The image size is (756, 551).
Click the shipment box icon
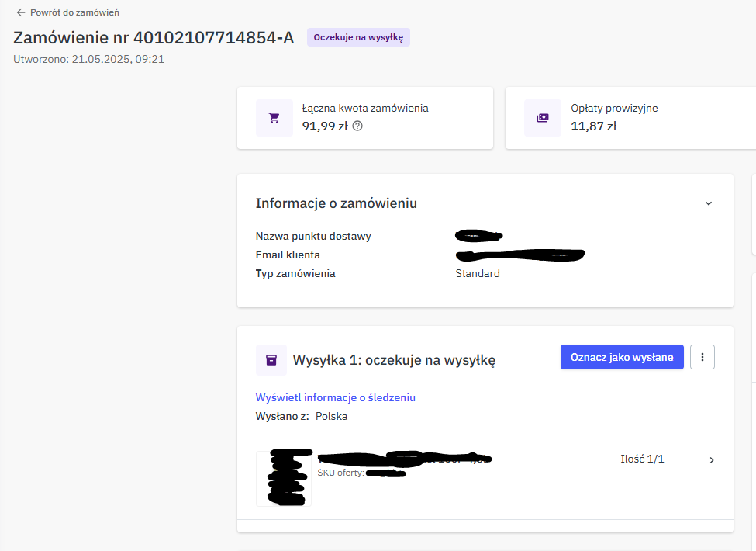coord(271,360)
